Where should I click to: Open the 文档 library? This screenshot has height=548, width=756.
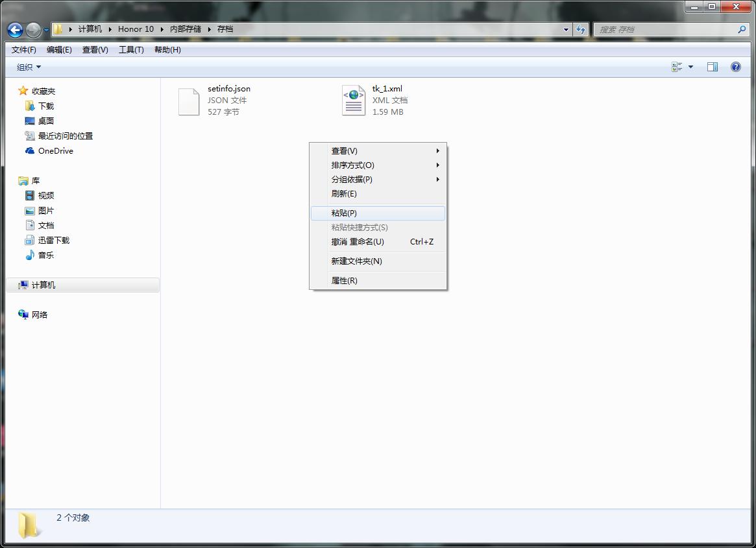coord(46,225)
